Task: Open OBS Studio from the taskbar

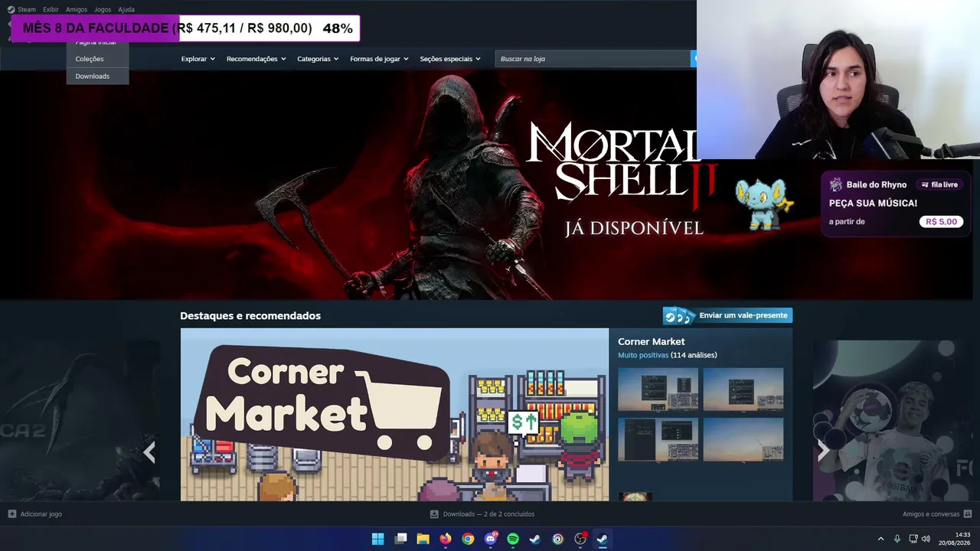Action: pos(580,539)
